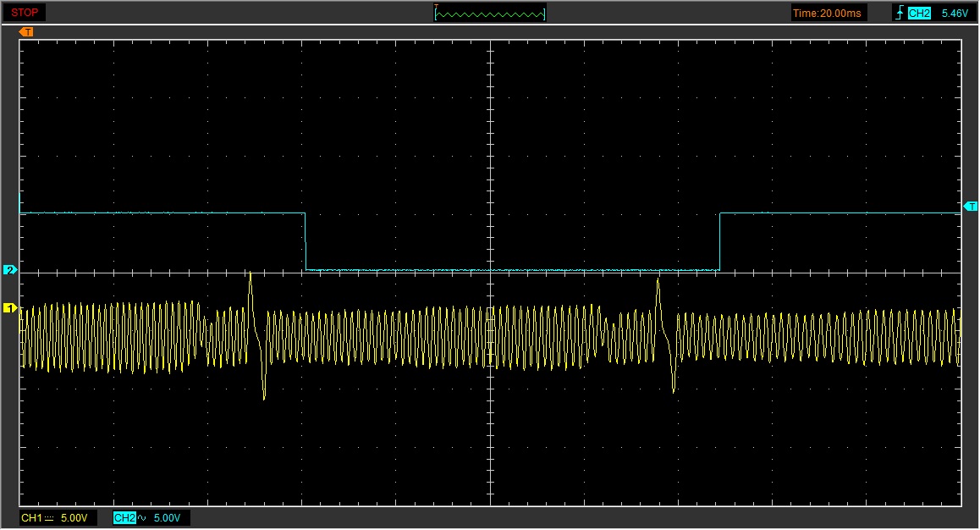Click the CH2 AC coupling symbol
980x530 pixels.
(142, 518)
